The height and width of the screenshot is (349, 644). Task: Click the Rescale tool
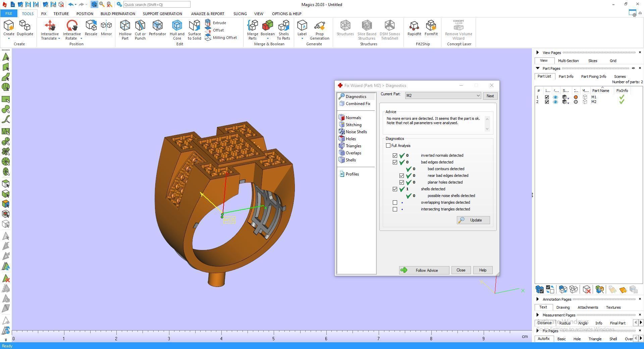[91, 28]
